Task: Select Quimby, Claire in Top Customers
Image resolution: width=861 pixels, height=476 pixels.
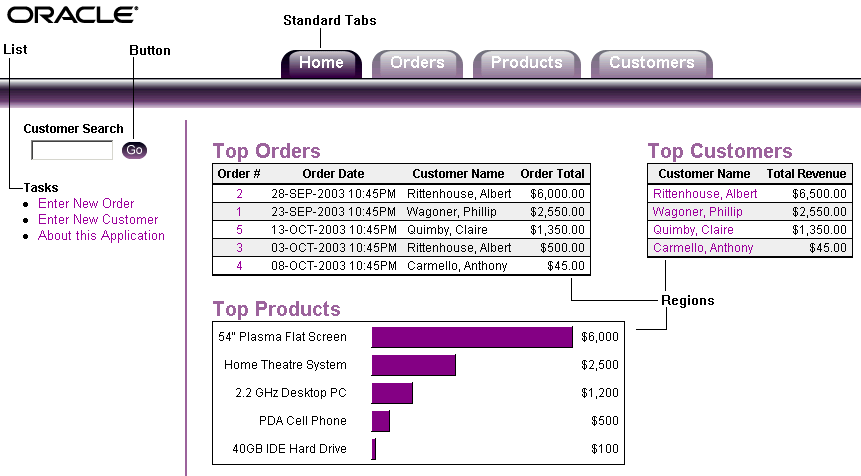Action: tap(693, 230)
